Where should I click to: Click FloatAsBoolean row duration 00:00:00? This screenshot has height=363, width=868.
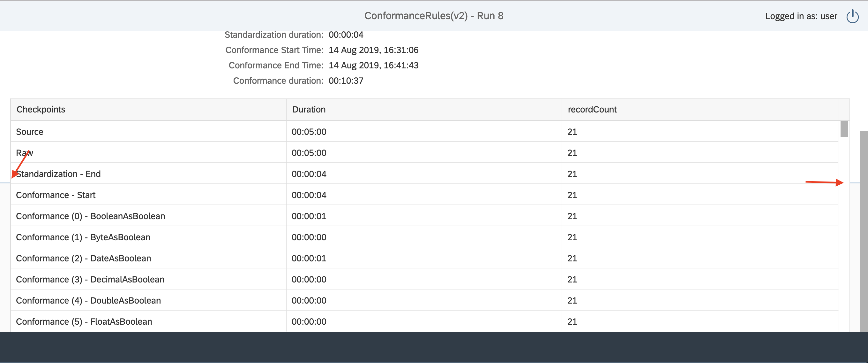coord(309,321)
